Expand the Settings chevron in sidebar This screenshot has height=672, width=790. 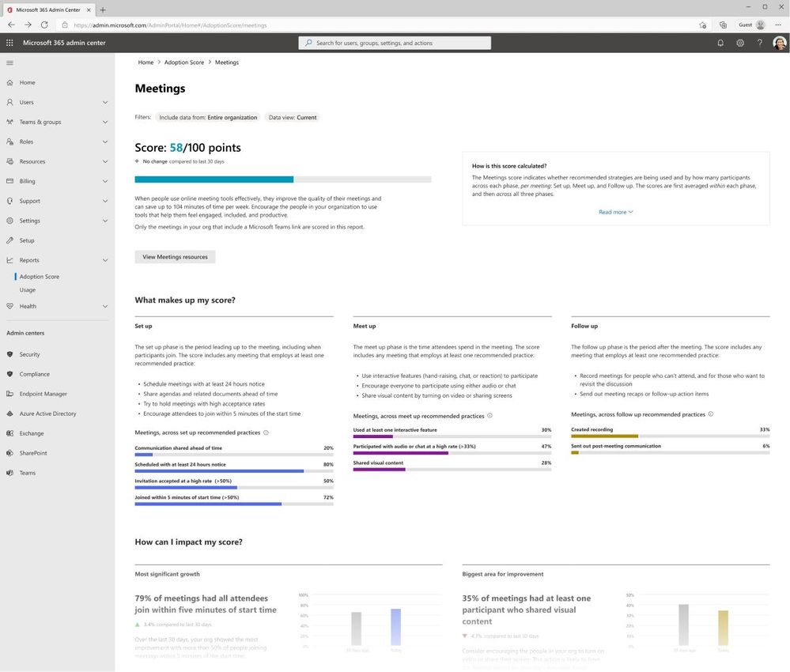105,220
